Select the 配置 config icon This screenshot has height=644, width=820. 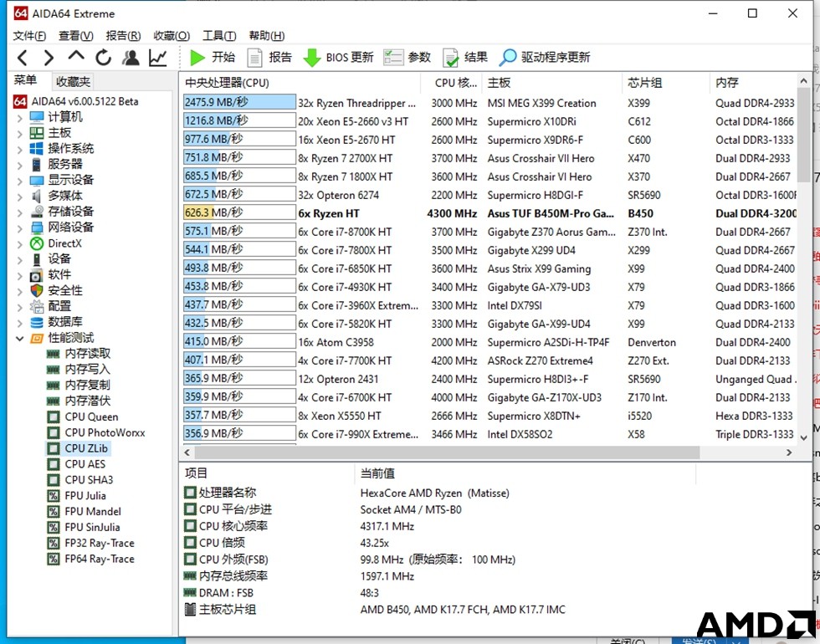tap(37, 306)
